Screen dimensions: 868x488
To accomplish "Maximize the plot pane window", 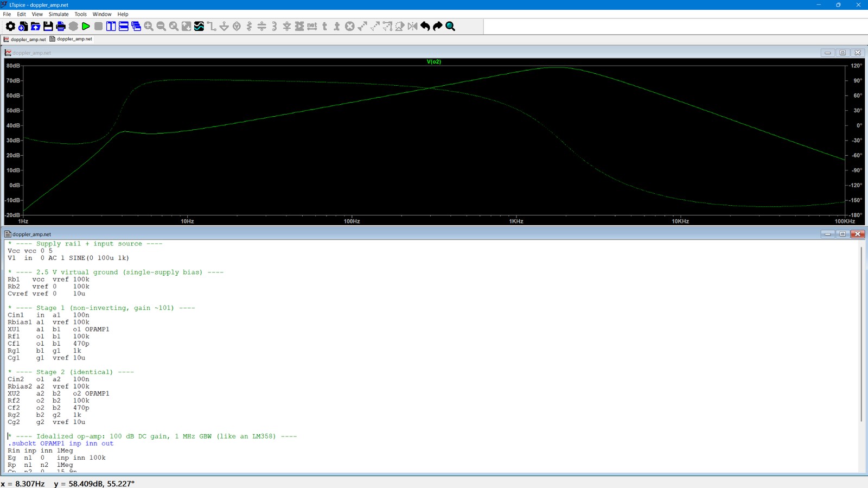I will (x=843, y=53).
